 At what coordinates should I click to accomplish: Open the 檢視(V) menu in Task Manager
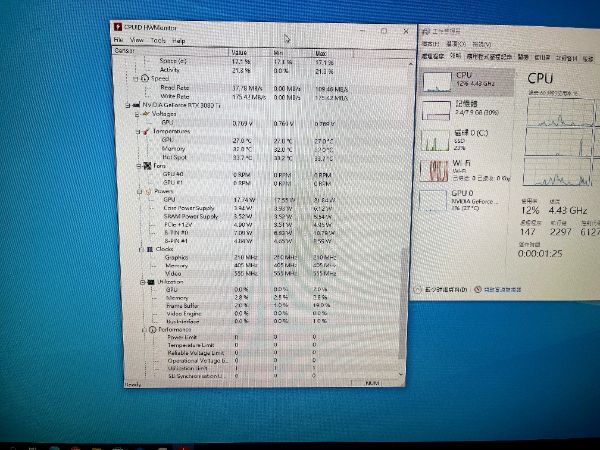point(482,44)
